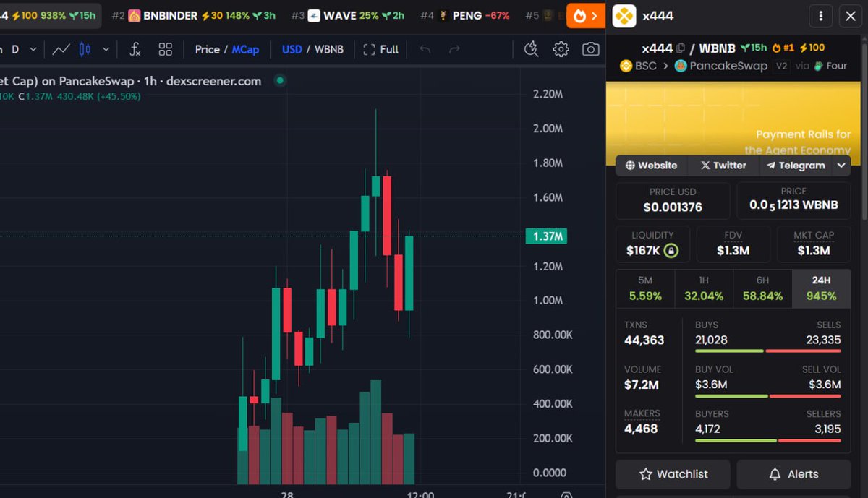Click the orange fire trending button
Screen dimensions: 868x498
coord(585,15)
